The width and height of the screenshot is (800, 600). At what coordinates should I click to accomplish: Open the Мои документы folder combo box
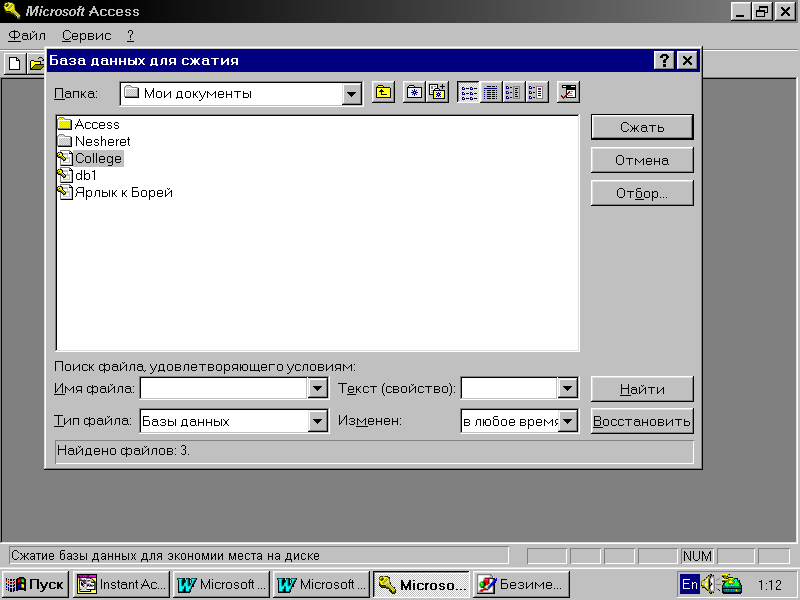pos(241,94)
